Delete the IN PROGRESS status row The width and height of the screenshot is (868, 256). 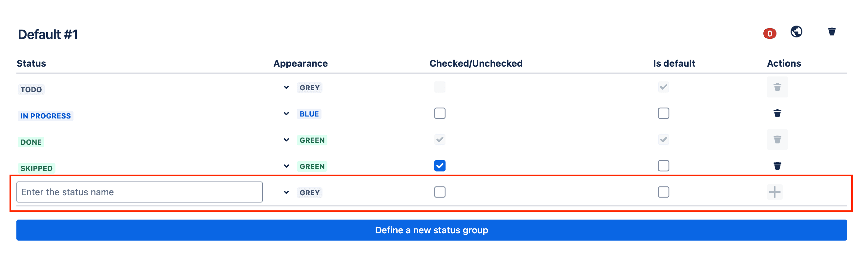pos(777,114)
